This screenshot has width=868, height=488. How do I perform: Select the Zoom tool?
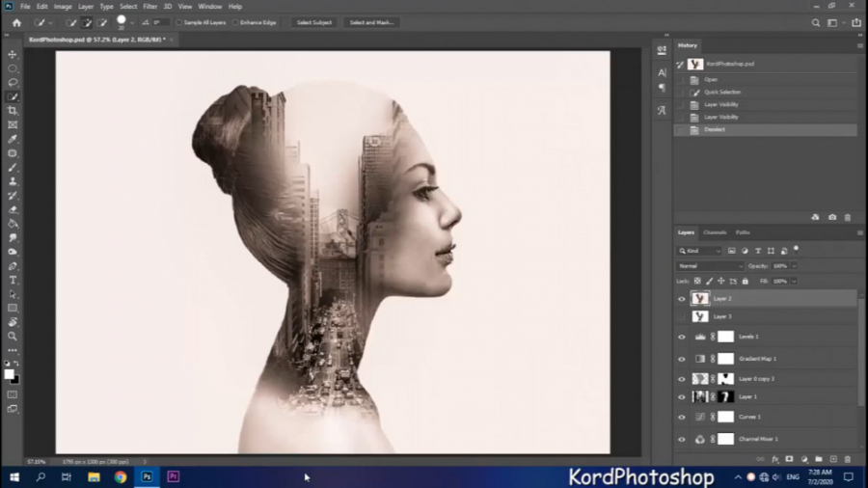[x=13, y=336]
